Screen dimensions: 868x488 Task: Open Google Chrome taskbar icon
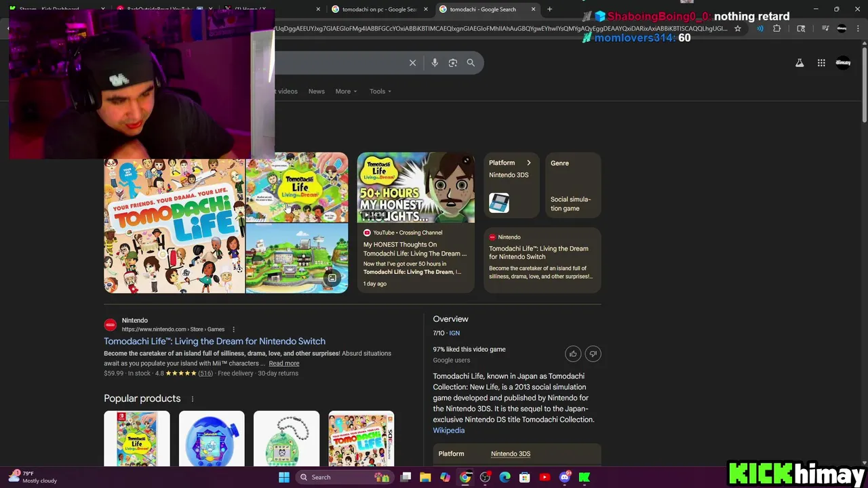(x=465, y=477)
